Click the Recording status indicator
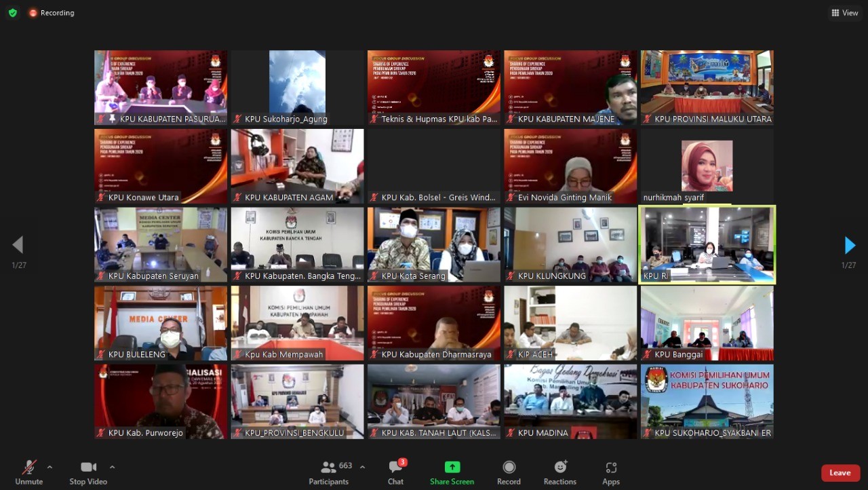Image resolution: width=868 pixels, height=490 pixels. click(52, 13)
